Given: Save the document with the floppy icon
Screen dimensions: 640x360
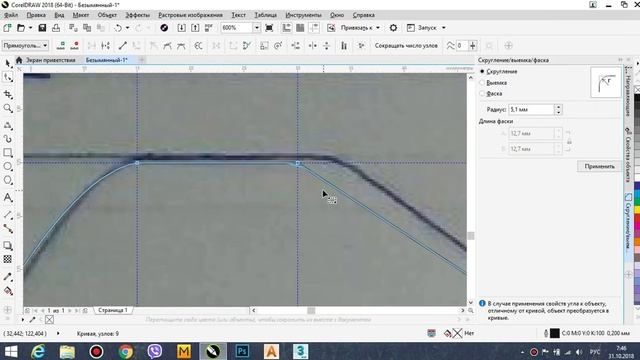Looking at the screenshot, I should tap(42, 28).
